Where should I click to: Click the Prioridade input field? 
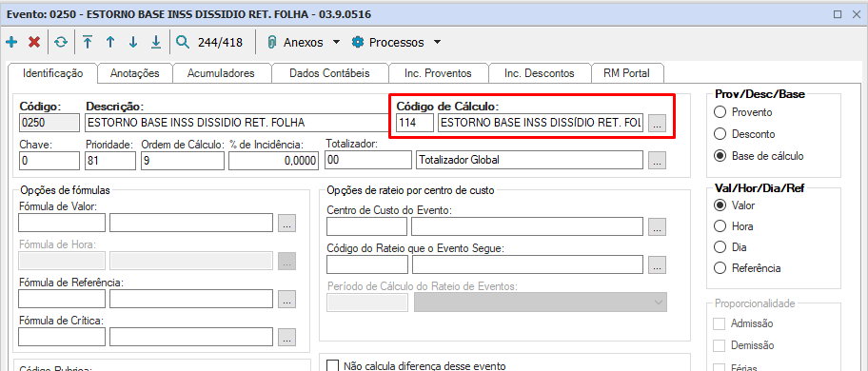pyautogui.click(x=110, y=161)
